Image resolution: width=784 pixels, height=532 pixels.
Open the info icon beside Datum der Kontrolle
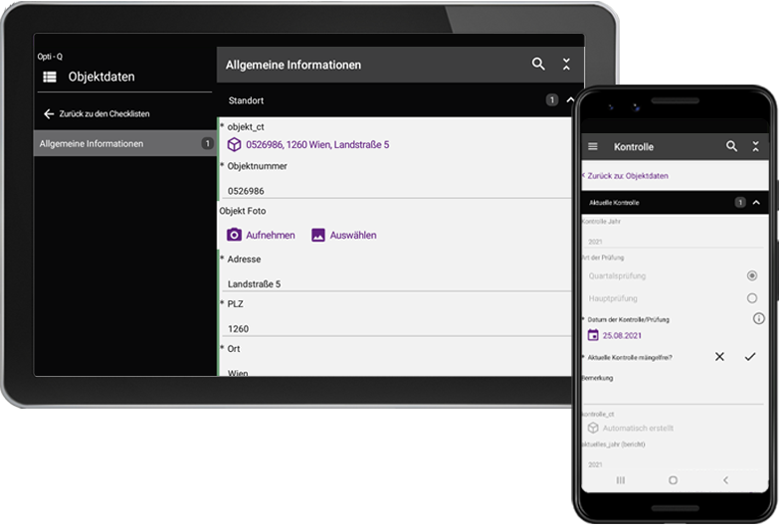[x=758, y=318]
